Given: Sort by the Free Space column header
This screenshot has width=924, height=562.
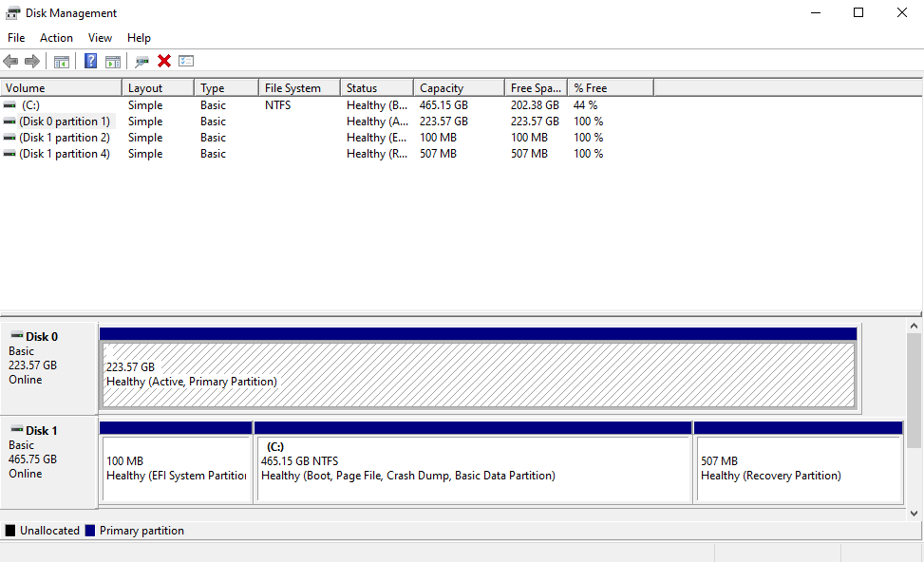Looking at the screenshot, I should [536, 87].
